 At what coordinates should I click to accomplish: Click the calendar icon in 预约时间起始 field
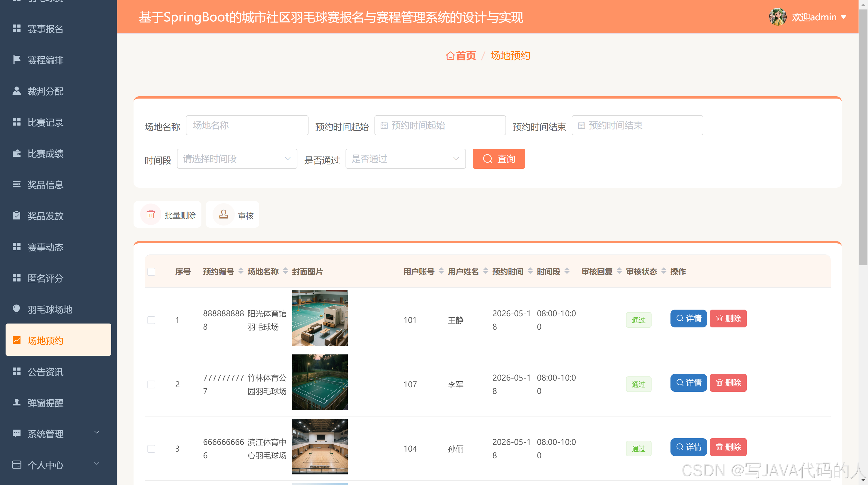click(x=384, y=126)
